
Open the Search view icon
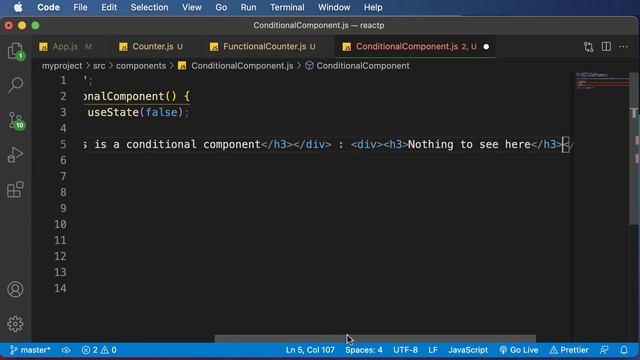tap(16, 85)
